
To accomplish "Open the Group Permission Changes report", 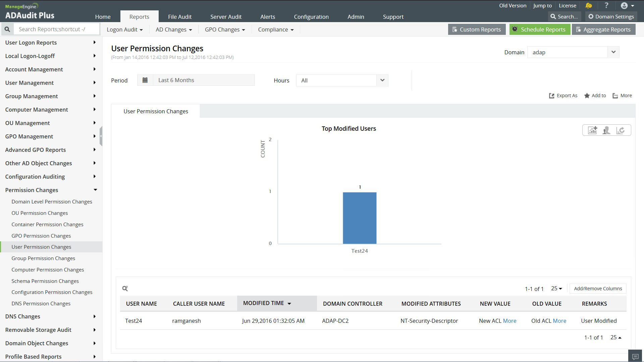I will 43,258.
